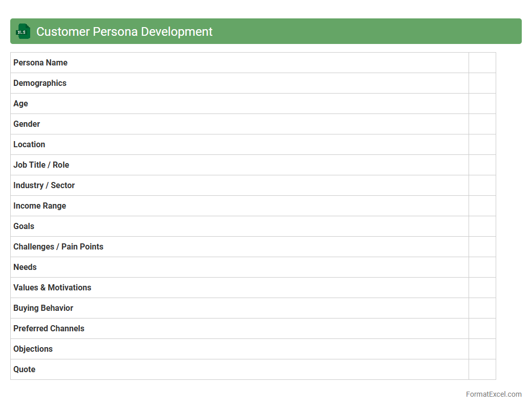Screen dimensions: 532x409
Task: Click the blank cell next to Quote
Action: tap(482, 369)
